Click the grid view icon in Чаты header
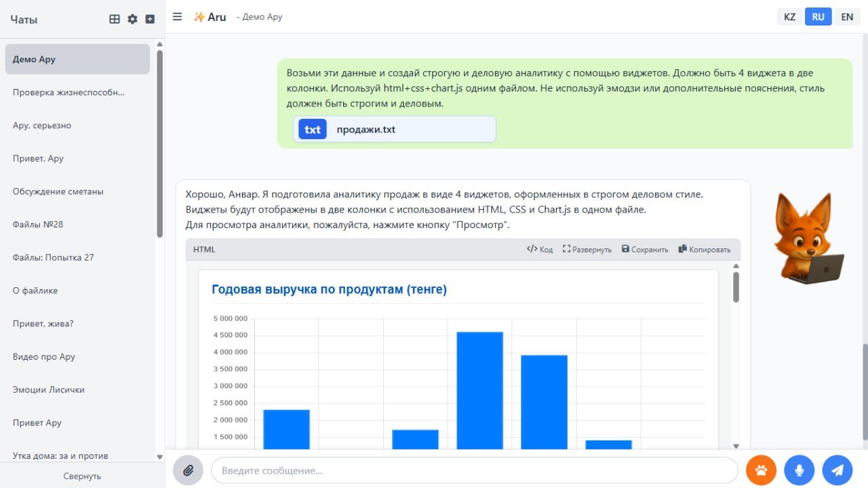The image size is (868, 488). pyautogui.click(x=115, y=19)
